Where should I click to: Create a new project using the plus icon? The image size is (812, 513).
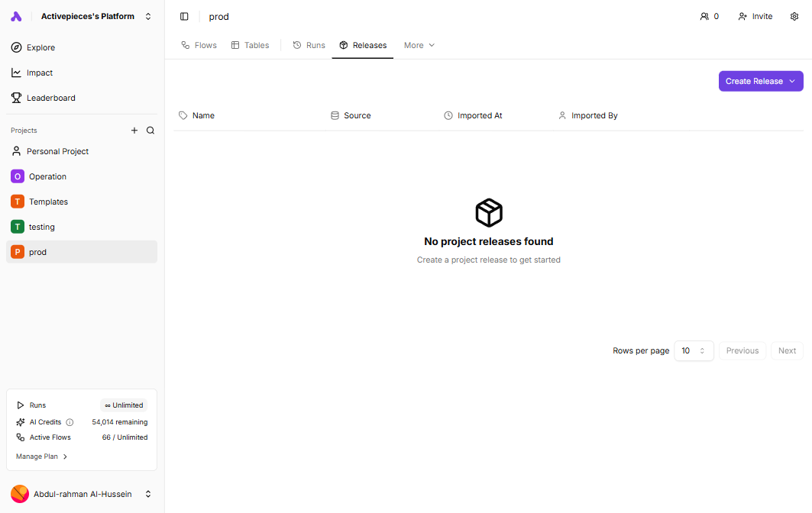pos(134,130)
